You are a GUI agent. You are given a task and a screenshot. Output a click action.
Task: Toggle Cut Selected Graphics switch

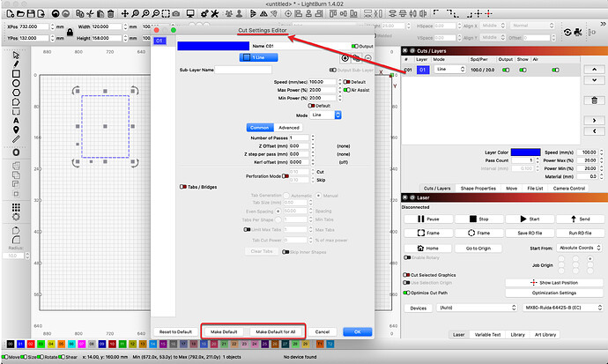406,275
